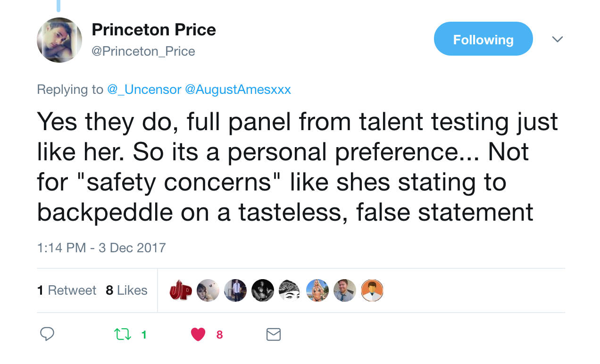This screenshot has height=364, width=600.
Task: View the 1 Retweet list
Action: tap(67, 290)
